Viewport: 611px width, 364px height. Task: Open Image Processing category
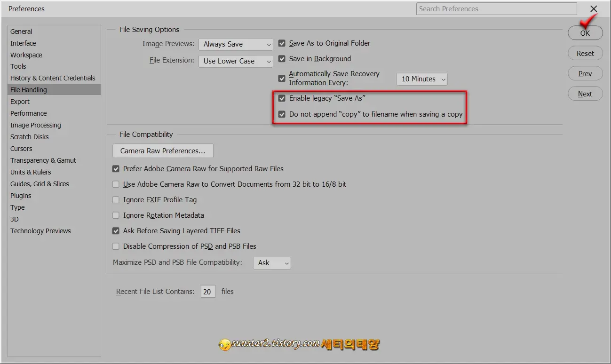pyautogui.click(x=54, y=125)
